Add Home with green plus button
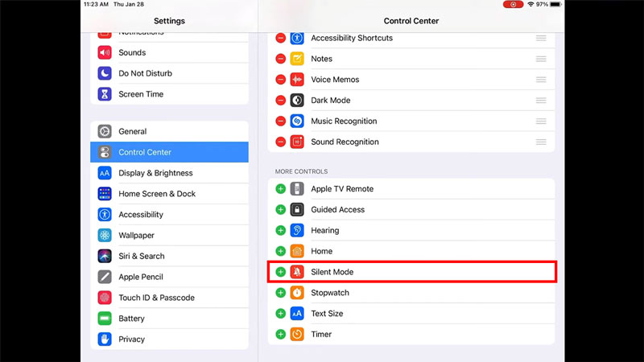 [x=280, y=251]
